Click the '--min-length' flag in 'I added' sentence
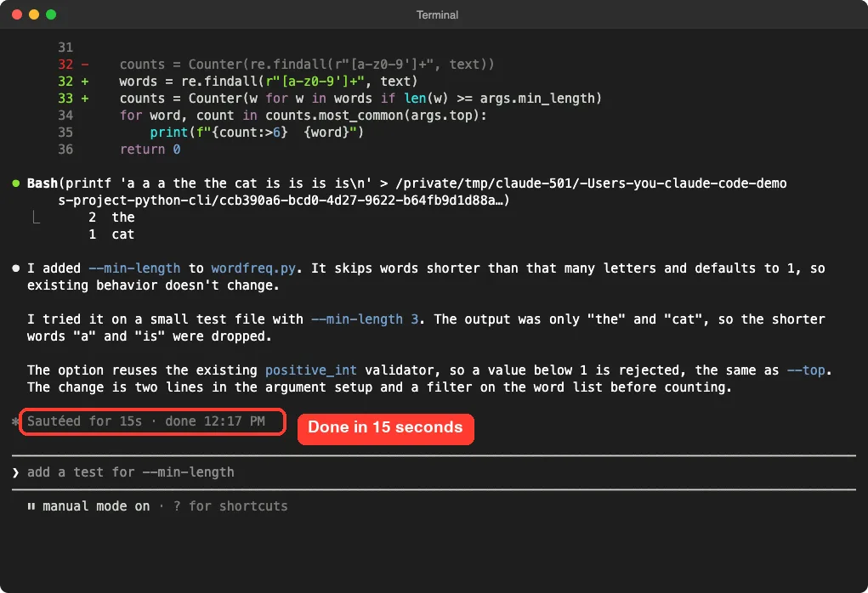The width and height of the screenshot is (868, 593). tap(134, 268)
